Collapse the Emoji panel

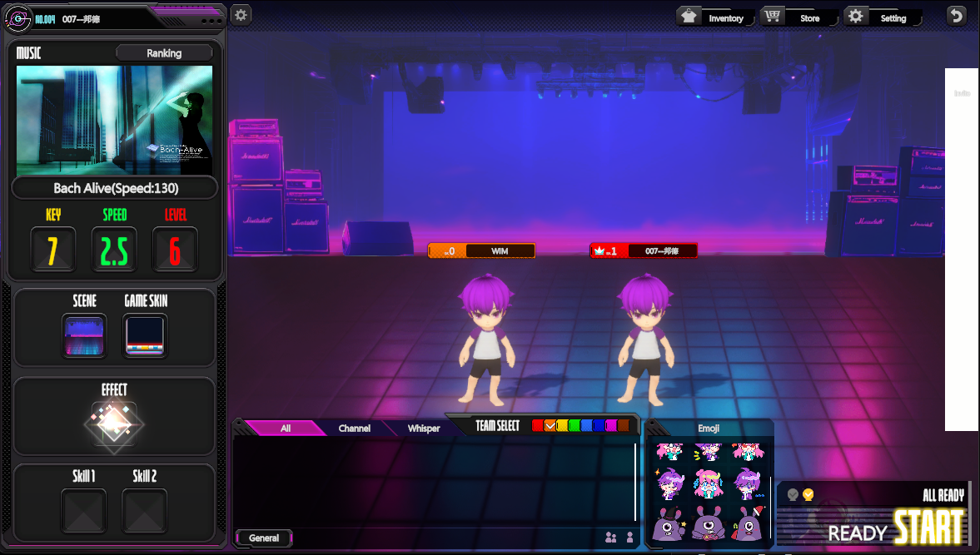click(x=709, y=428)
